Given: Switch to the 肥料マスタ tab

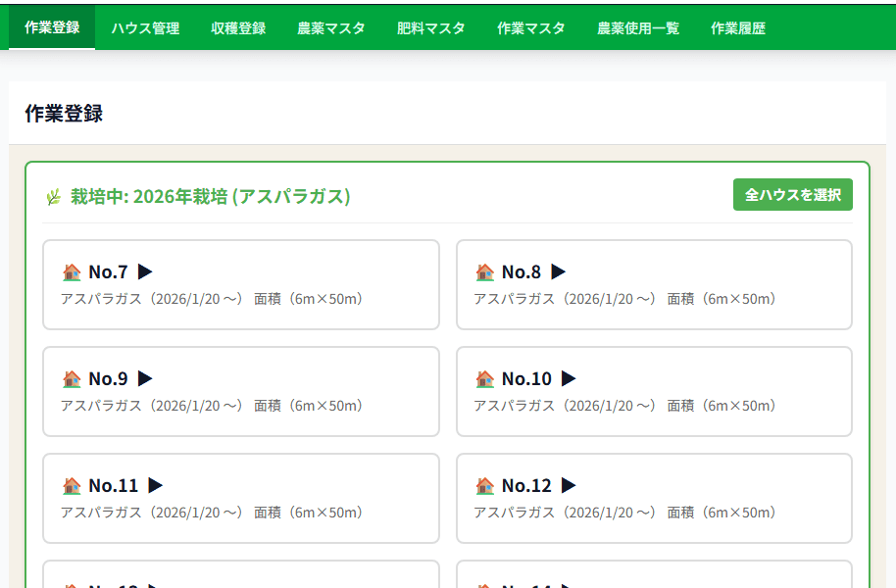Looking at the screenshot, I should (x=431, y=28).
